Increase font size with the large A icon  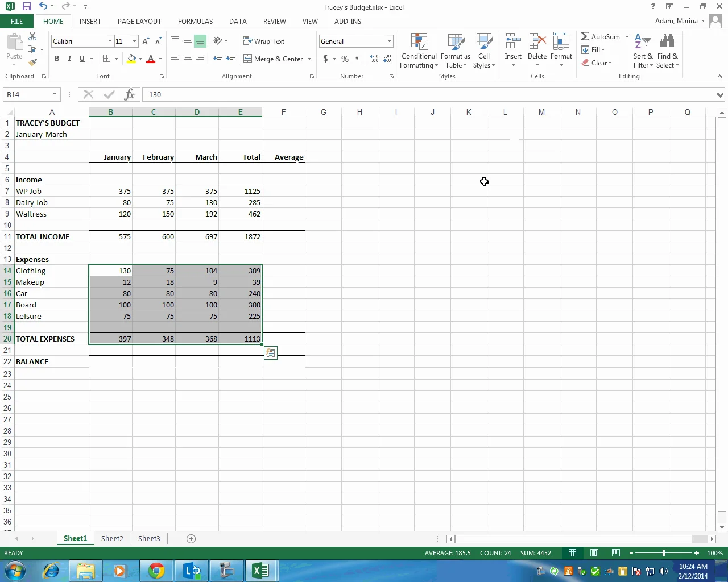146,41
